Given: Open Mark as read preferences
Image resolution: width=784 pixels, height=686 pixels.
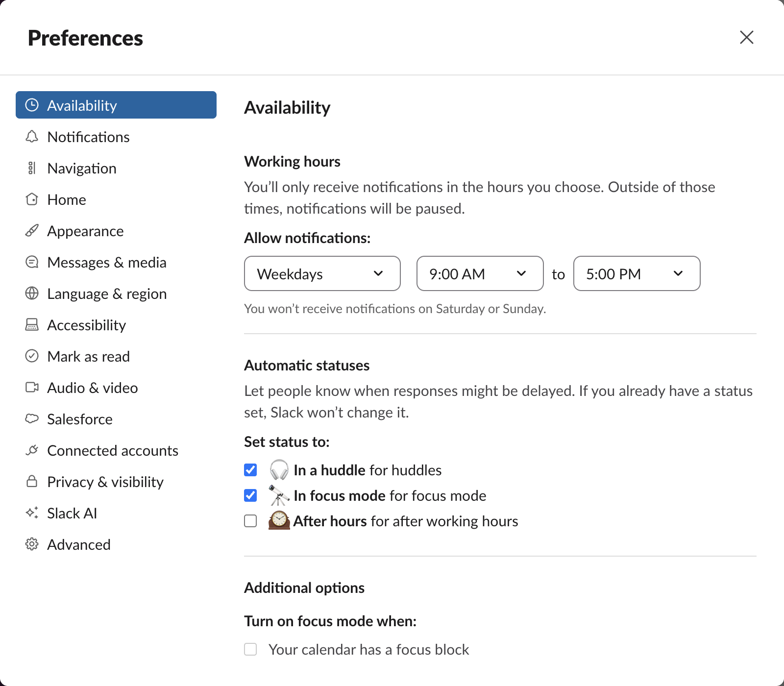Looking at the screenshot, I should [x=116, y=356].
